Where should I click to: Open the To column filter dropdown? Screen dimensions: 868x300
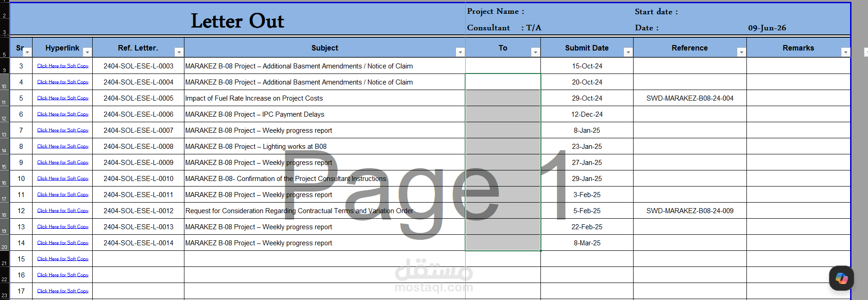(535, 52)
